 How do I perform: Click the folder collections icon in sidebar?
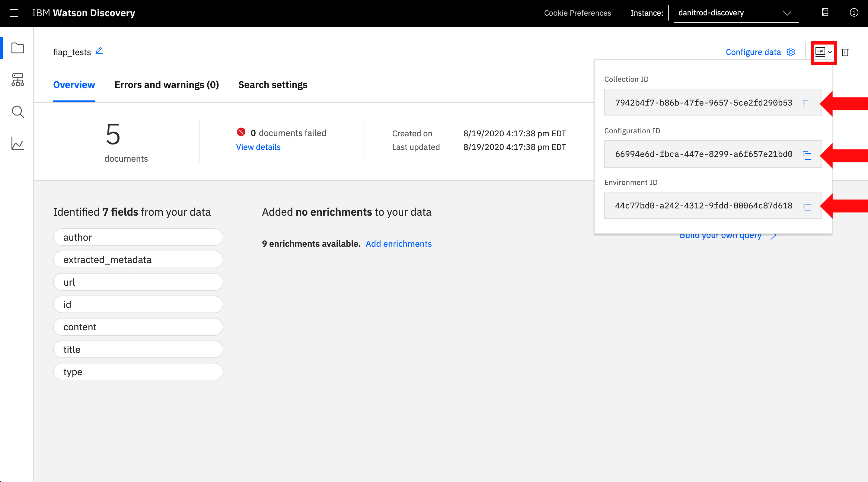[x=18, y=48]
